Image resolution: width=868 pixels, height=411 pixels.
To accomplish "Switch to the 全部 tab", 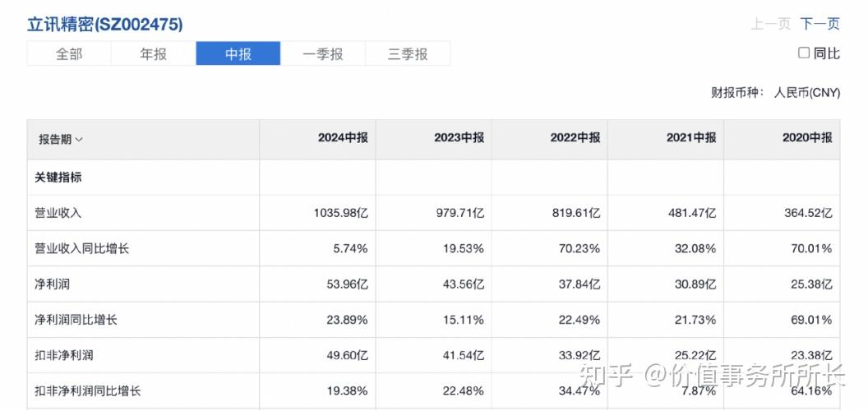I will 69,54.
